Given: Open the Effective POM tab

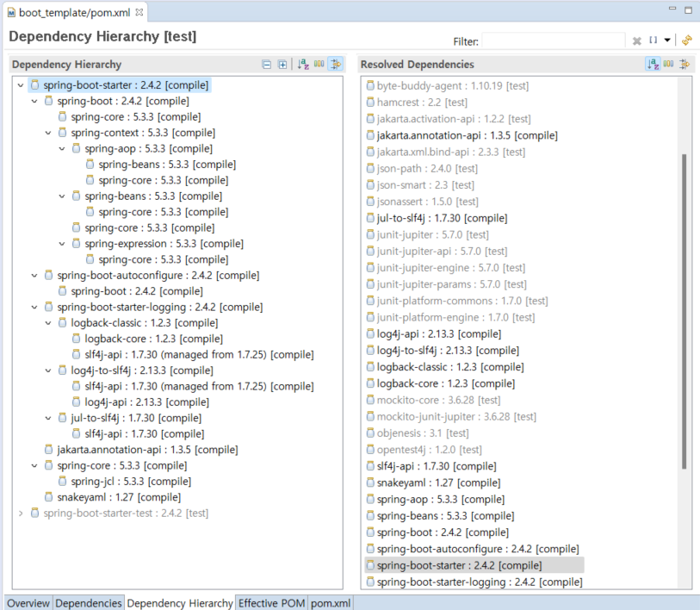Looking at the screenshot, I should (271, 603).
